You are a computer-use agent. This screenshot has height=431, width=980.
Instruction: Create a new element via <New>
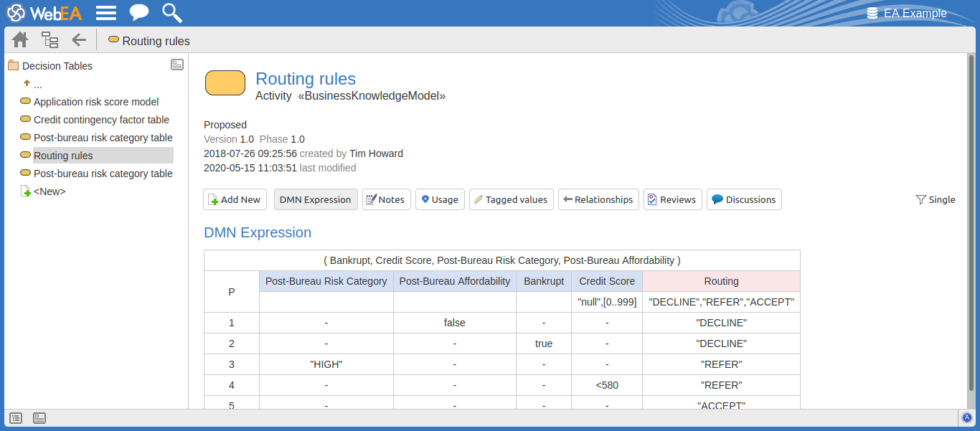coord(49,191)
